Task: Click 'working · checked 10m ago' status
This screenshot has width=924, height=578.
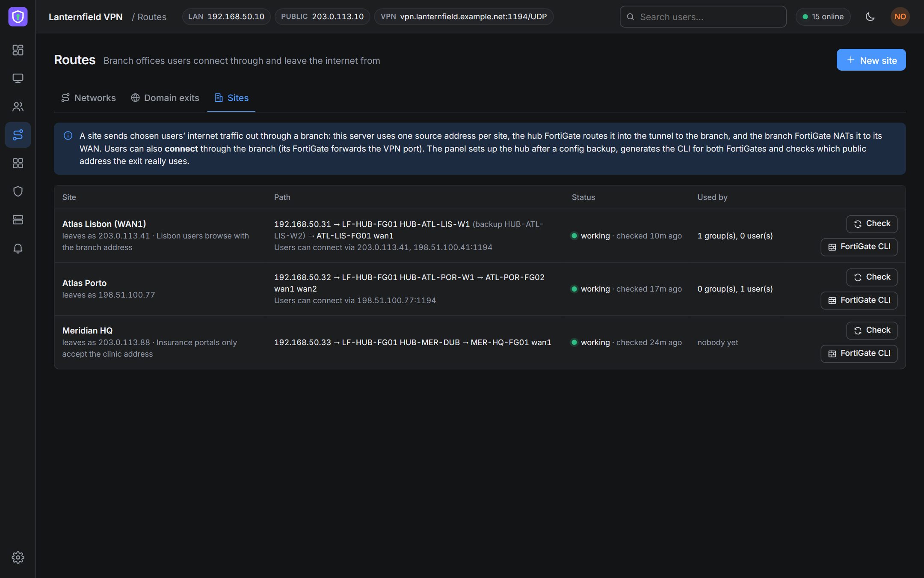Action: click(627, 235)
